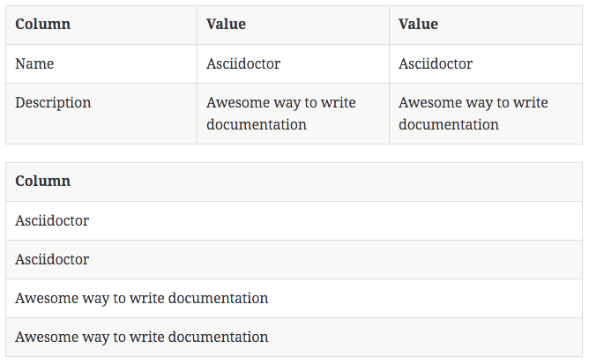The image size is (589, 364).
Task: Select the first "Value" header cell
Action: 226,25
